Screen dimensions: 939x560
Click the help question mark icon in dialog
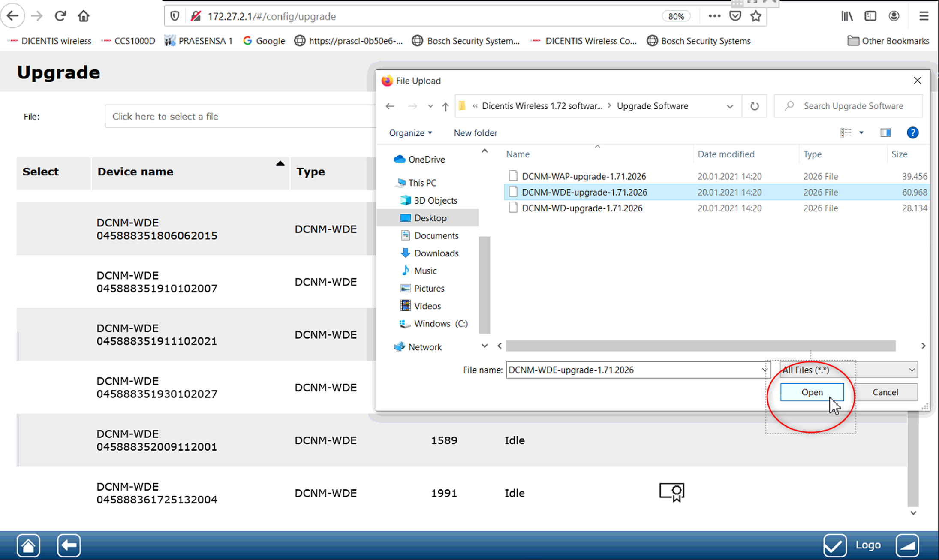point(912,133)
